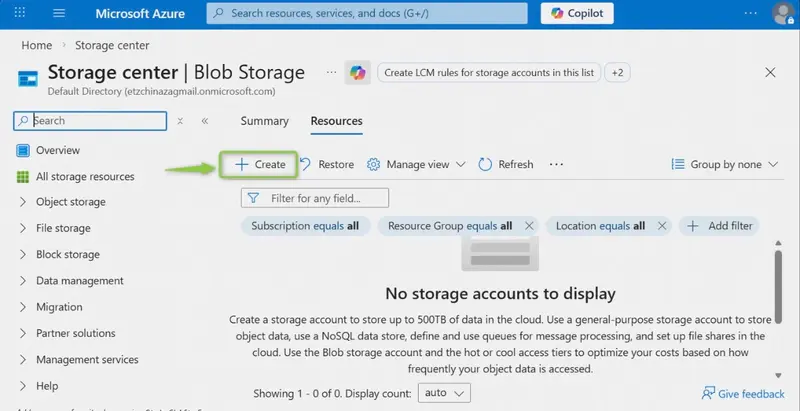This screenshot has height=411, width=800.
Task: Edit the Location equals all filter
Action: [x=601, y=226]
